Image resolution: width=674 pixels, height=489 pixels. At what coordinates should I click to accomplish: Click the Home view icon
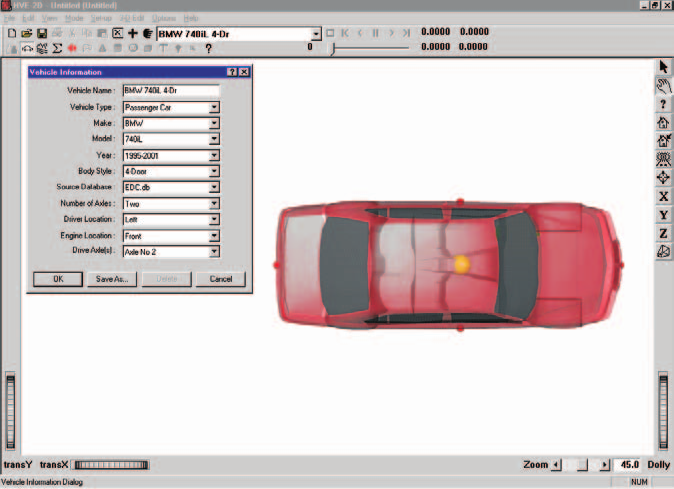click(x=663, y=122)
